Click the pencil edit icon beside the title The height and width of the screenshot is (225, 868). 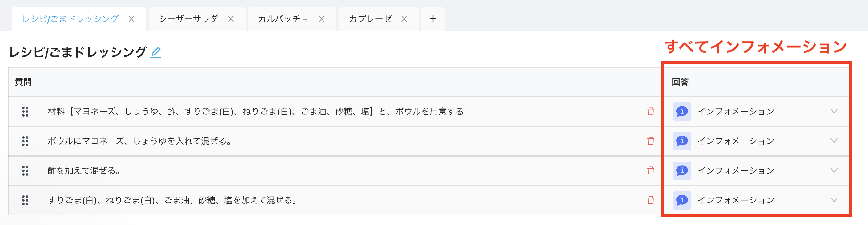pos(156,52)
